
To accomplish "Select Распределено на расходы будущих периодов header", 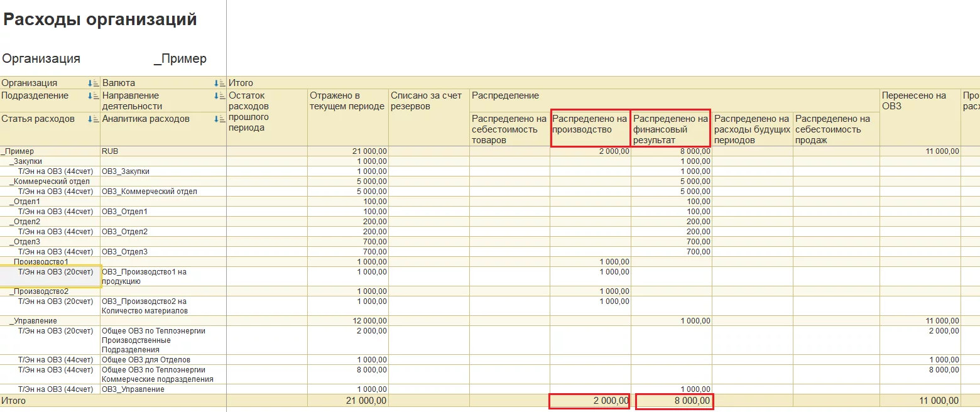I will (752, 129).
